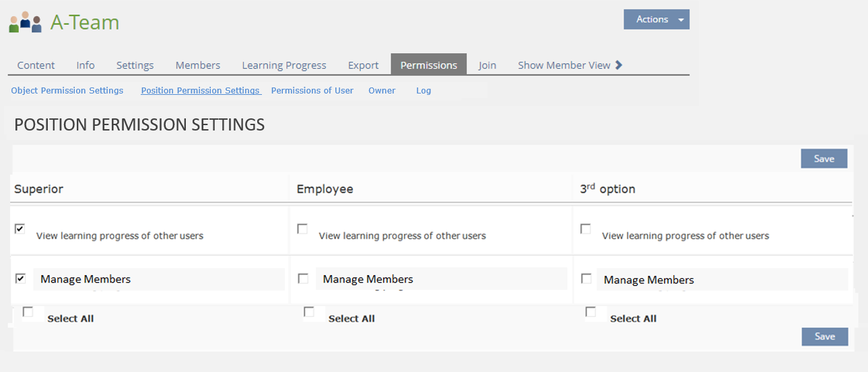Go to the Learning Progress tab

[283, 65]
